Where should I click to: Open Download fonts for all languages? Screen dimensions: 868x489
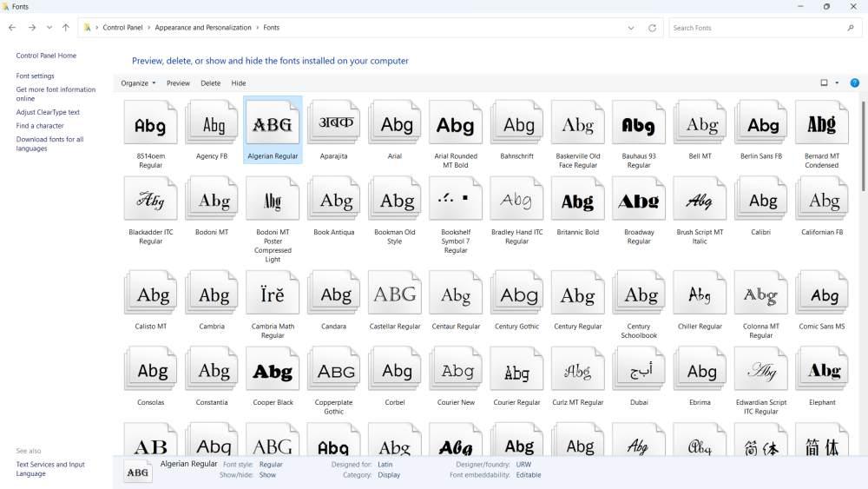click(49, 143)
